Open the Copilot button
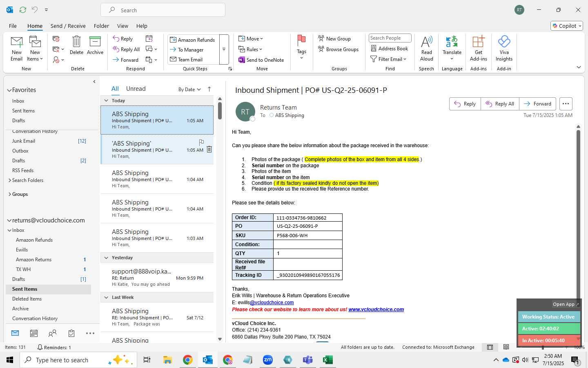The image size is (588, 368). [x=567, y=26]
